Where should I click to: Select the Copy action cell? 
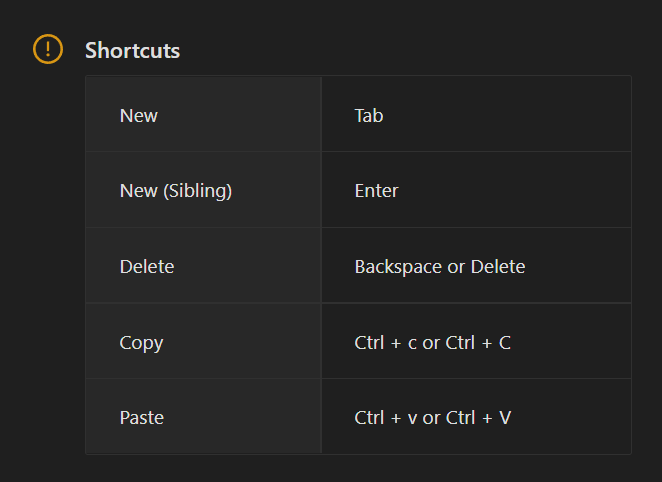203,342
